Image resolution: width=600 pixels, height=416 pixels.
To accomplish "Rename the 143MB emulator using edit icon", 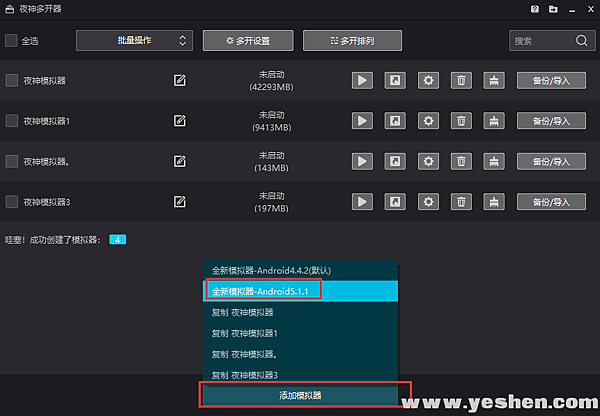I will pyautogui.click(x=179, y=161).
